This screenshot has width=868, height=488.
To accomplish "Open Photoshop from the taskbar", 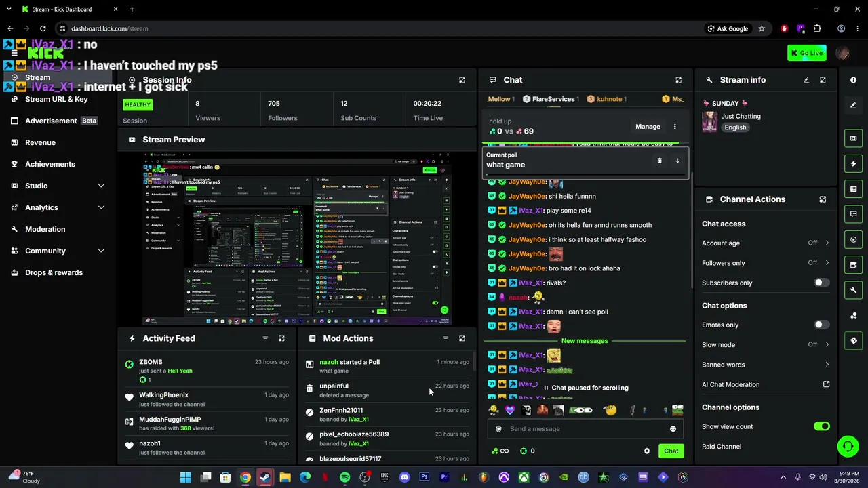I will pyautogui.click(x=425, y=477).
